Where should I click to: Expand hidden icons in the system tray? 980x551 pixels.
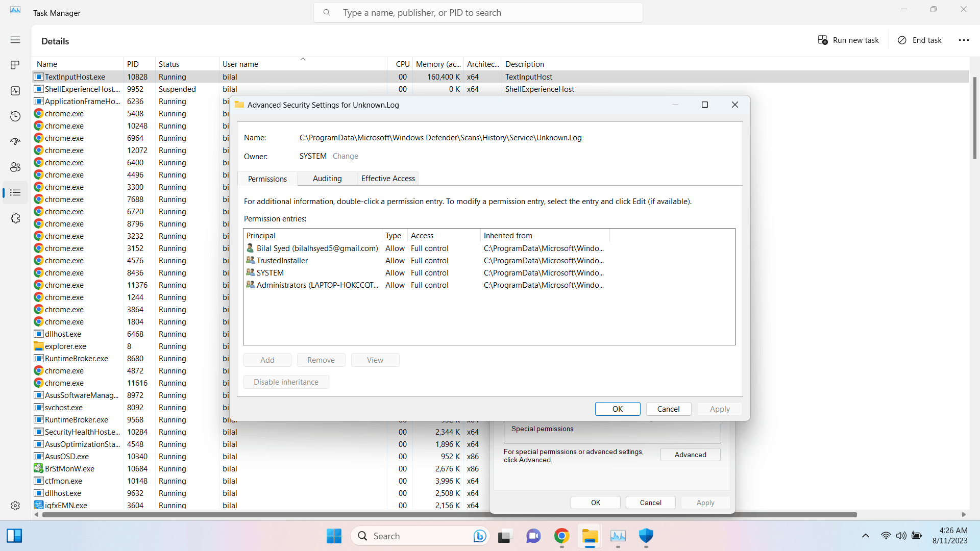[x=865, y=536]
